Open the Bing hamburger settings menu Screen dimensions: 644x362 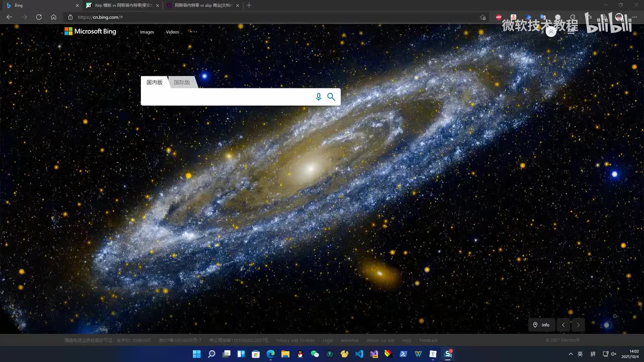tap(571, 31)
